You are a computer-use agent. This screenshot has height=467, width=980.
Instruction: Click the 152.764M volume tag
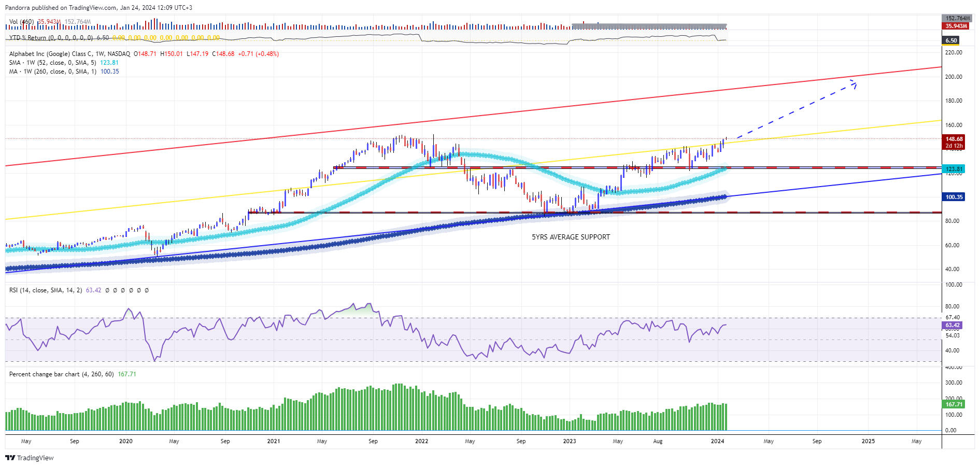click(957, 18)
